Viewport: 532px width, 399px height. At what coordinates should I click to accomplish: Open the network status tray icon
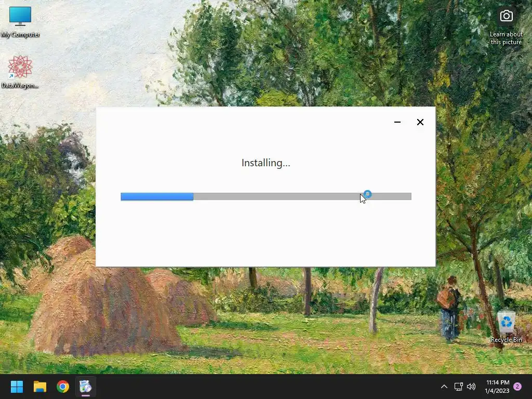(x=458, y=387)
